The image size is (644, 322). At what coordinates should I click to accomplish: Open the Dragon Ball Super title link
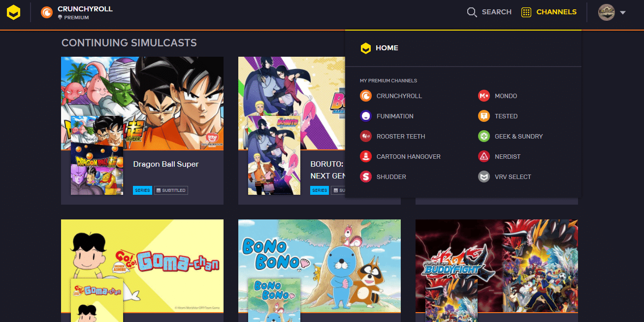(x=166, y=164)
